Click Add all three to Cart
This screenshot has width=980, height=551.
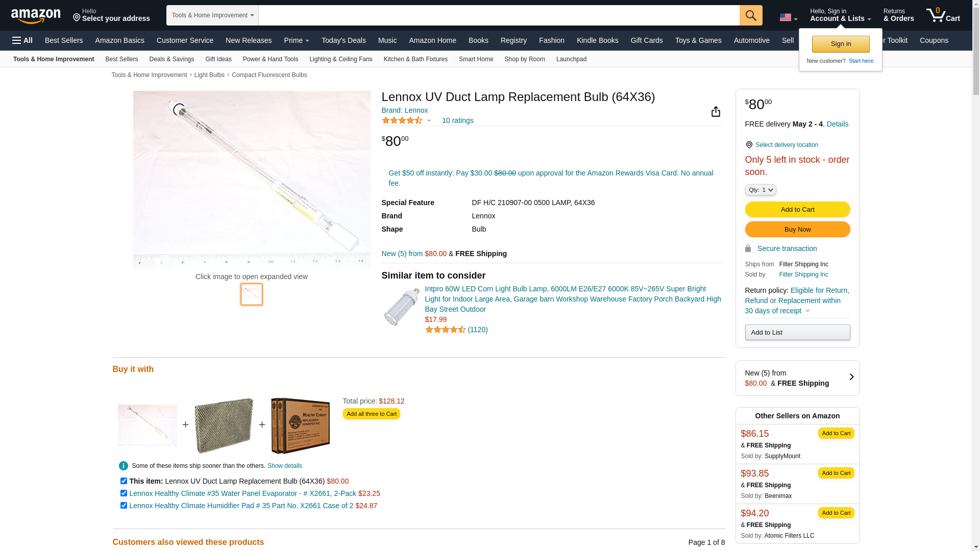tap(371, 414)
